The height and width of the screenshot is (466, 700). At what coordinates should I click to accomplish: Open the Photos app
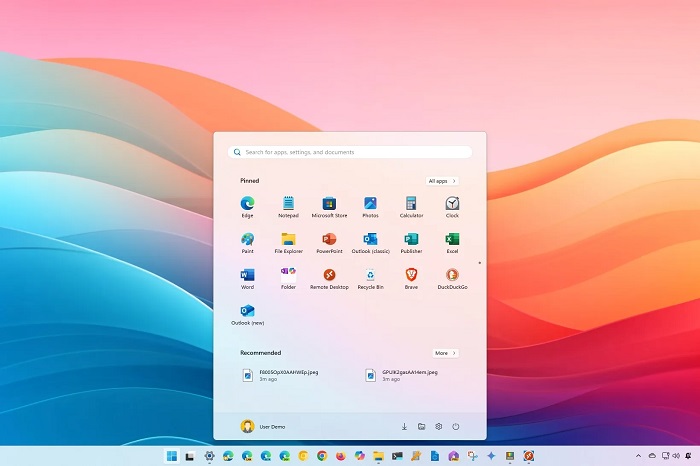[370, 207]
